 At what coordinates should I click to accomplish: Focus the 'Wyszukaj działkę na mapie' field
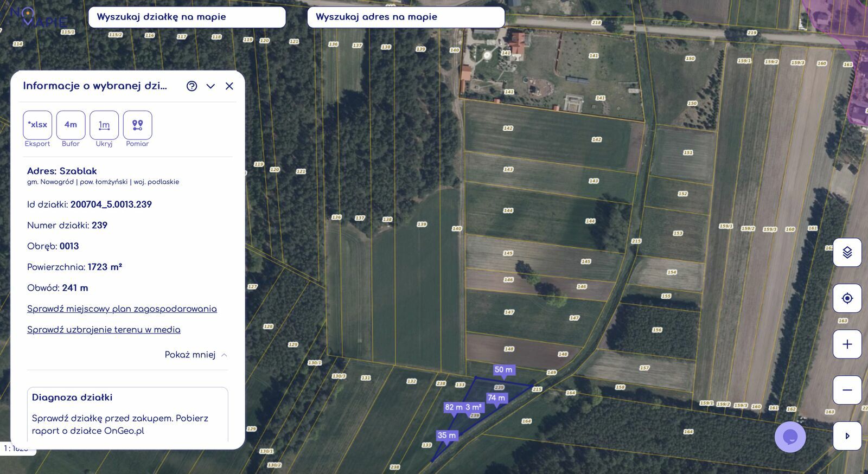point(187,17)
